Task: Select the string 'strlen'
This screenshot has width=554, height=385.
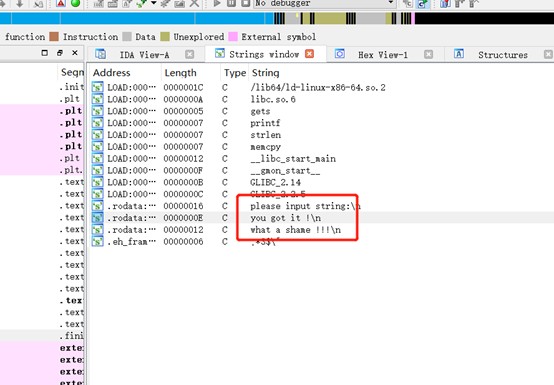Action: point(266,135)
